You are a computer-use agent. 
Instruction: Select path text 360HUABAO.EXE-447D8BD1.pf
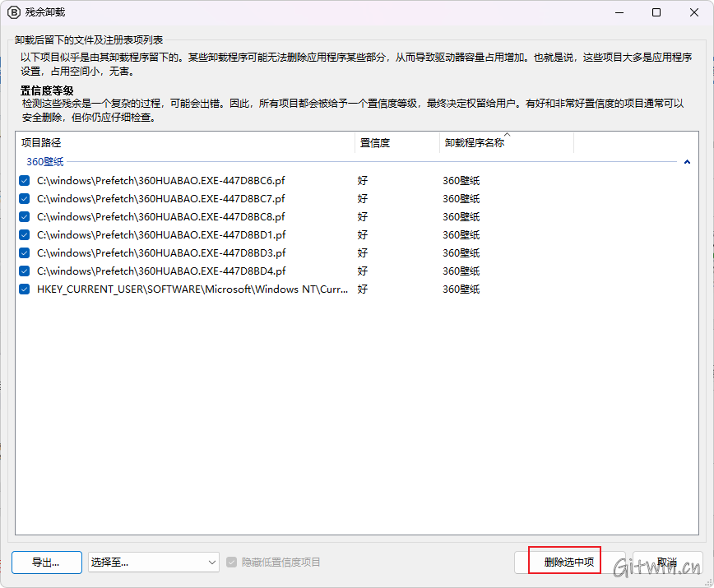point(161,235)
